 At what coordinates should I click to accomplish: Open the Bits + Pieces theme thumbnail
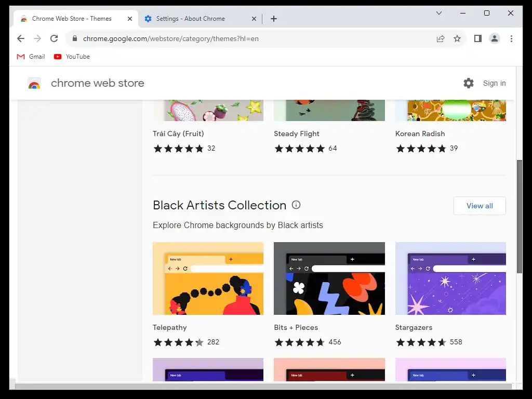point(329,278)
